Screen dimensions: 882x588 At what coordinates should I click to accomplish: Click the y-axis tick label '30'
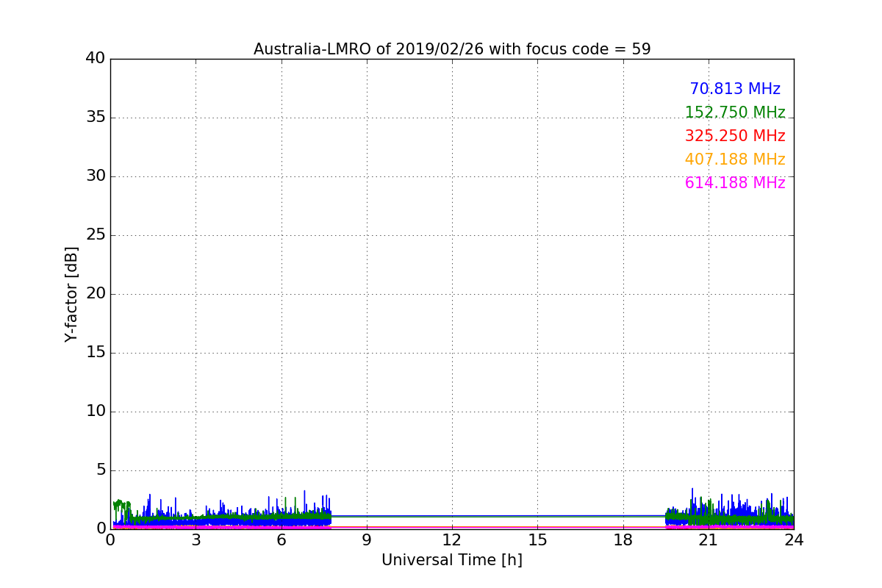coord(96,176)
